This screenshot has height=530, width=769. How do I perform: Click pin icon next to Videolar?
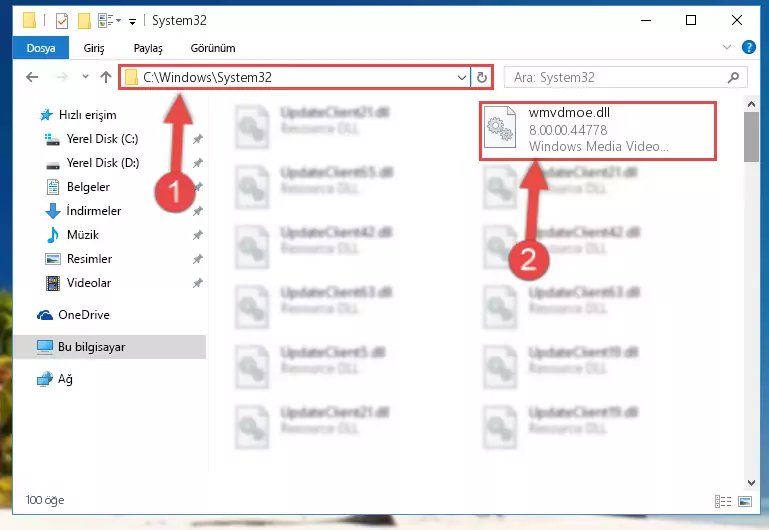[198, 283]
